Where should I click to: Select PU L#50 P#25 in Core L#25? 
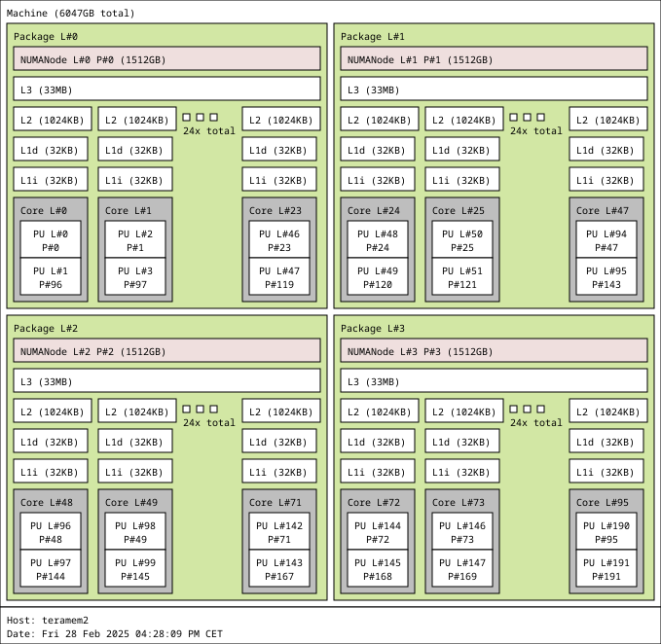click(x=462, y=240)
